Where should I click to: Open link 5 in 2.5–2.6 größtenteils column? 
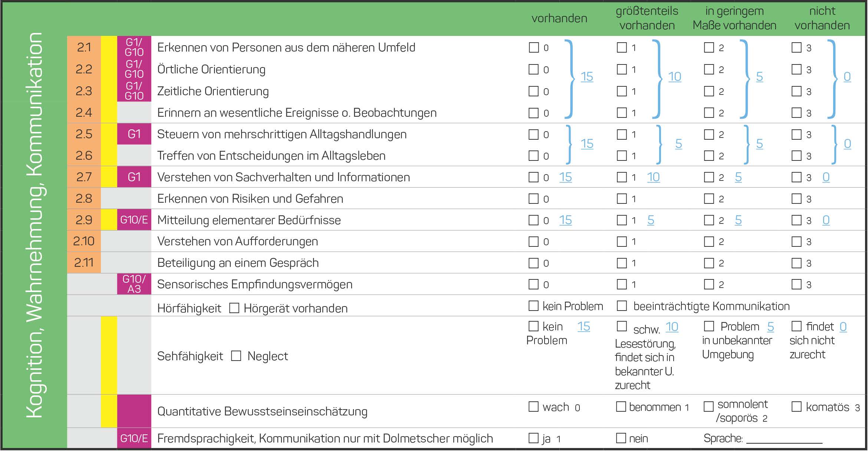(678, 144)
